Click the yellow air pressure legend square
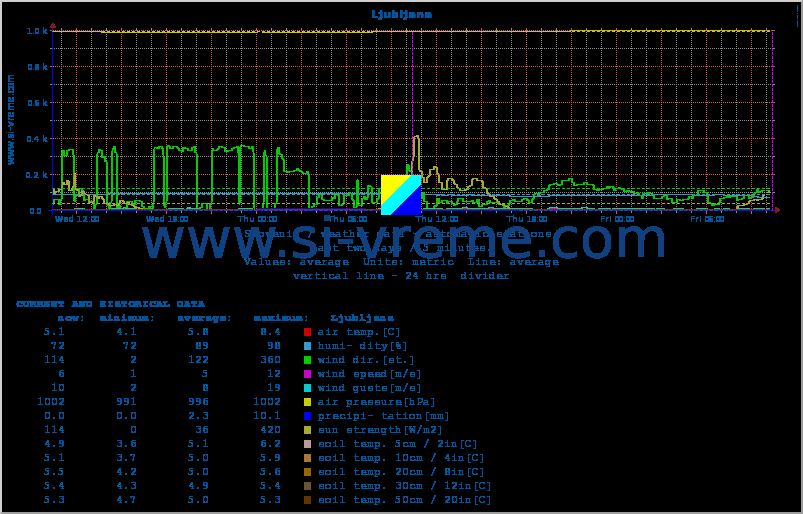Image resolution: width=803 pixels, height=514 pixels. (308, 402)
